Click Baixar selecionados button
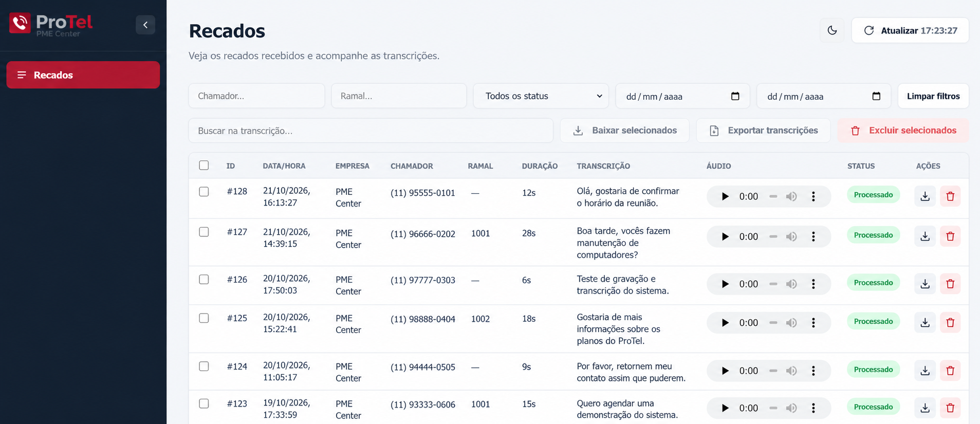 (x=624, y=131)
